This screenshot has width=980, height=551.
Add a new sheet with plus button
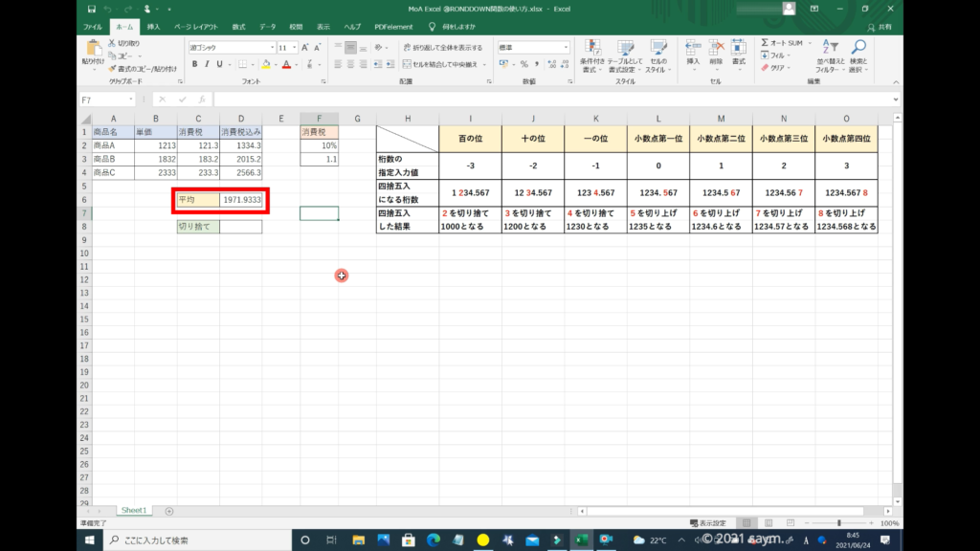point(169,511)
